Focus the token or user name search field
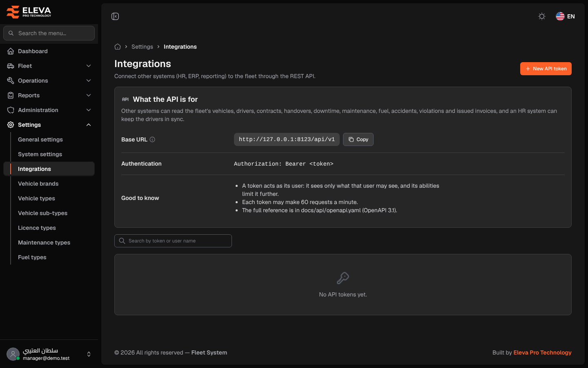The image size is (588, 368). click(x=173, y=241)
